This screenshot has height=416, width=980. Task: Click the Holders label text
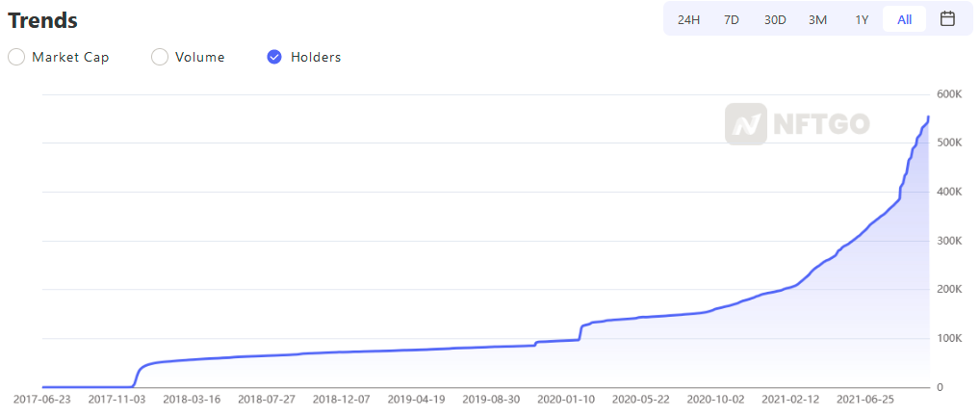(316, 57)
